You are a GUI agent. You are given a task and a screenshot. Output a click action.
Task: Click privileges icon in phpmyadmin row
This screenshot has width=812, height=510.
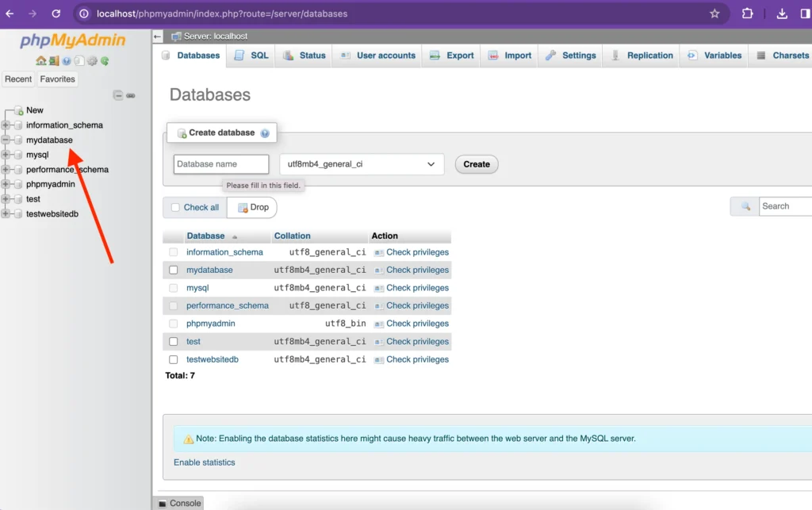378,324
